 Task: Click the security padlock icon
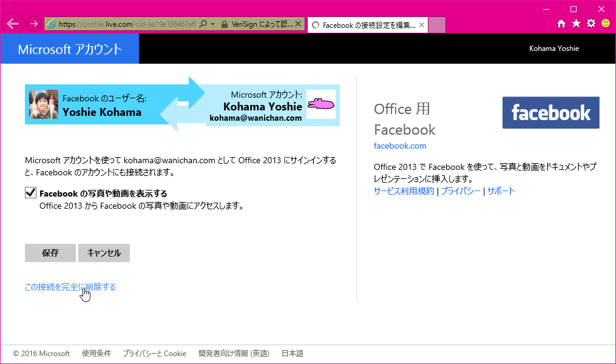click(x=225, y=24)
